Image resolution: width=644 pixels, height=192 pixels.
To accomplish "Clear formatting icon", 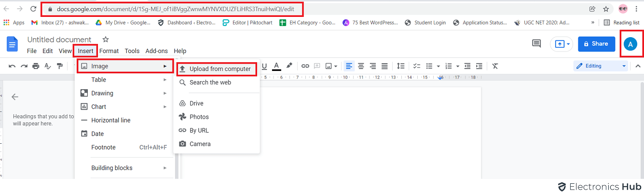I will pyautogui.click(x=495, y=66).
